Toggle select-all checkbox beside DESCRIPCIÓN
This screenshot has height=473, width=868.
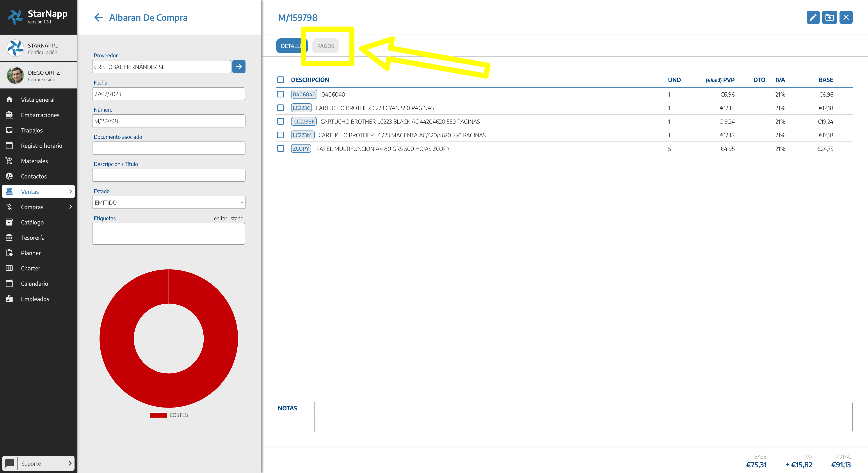coord(280,80)
